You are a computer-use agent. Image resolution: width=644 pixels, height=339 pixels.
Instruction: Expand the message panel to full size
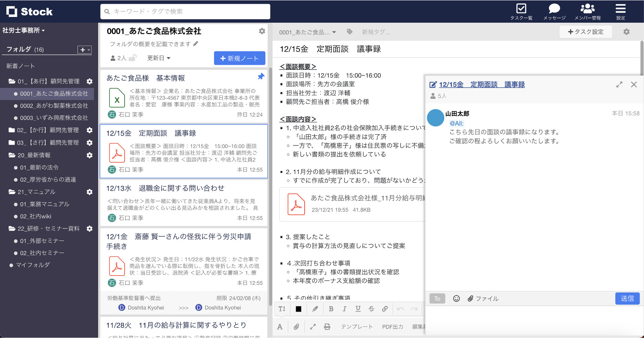[x=619, y=85]
